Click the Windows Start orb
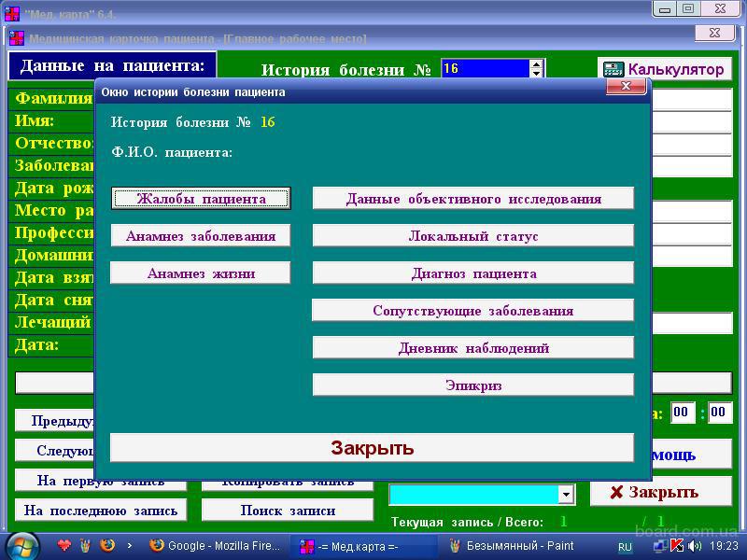Screen dimensions: 747x560 (22, 545)
